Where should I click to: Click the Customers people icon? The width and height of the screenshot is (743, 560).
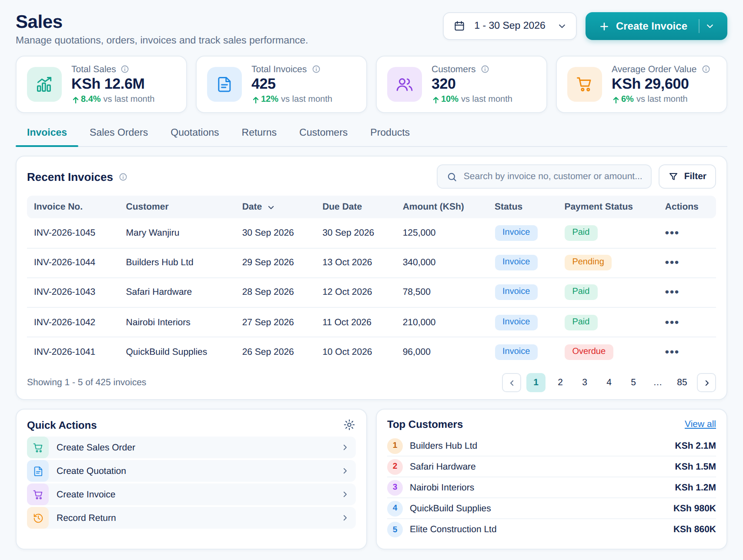pyautogui.click(x=405, y=84)
